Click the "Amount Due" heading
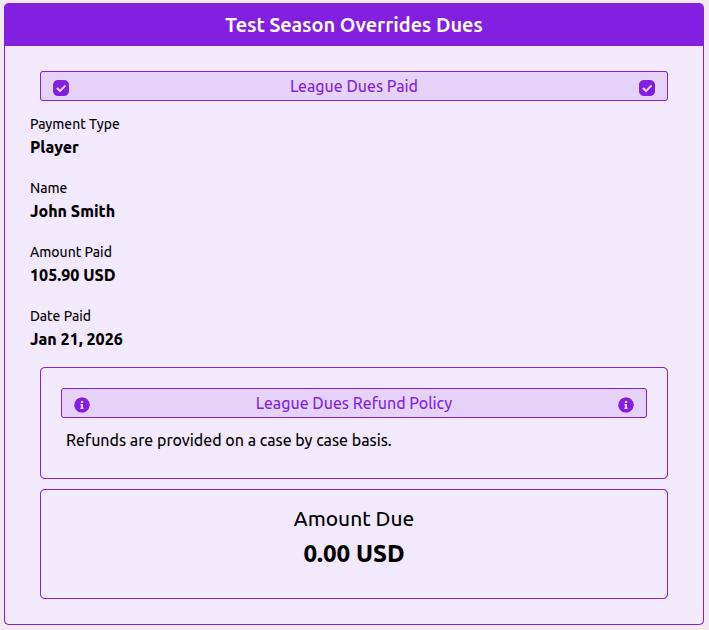Viewport: 709px width, 630px height. 354,519
